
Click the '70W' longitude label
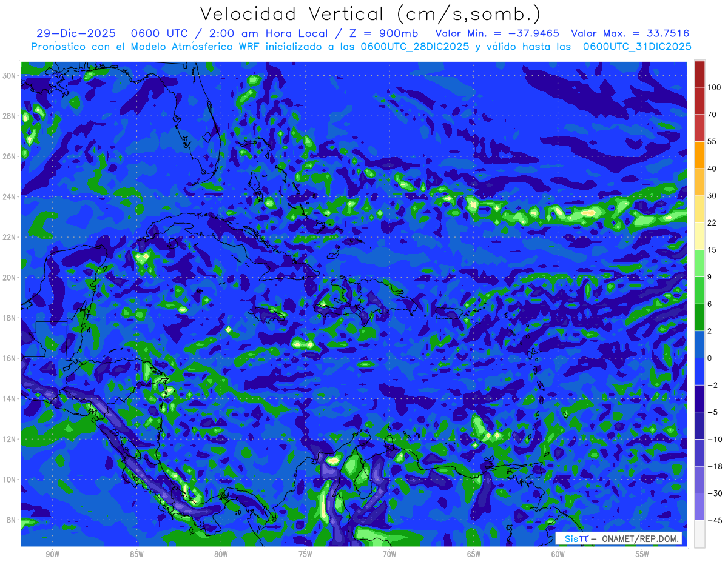(x=389, y=554)
